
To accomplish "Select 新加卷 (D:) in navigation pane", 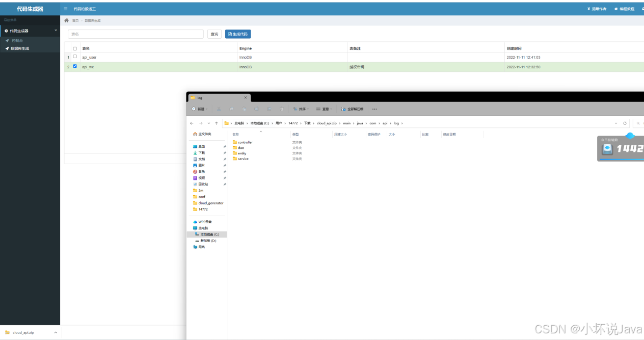I will pos(206,241).
